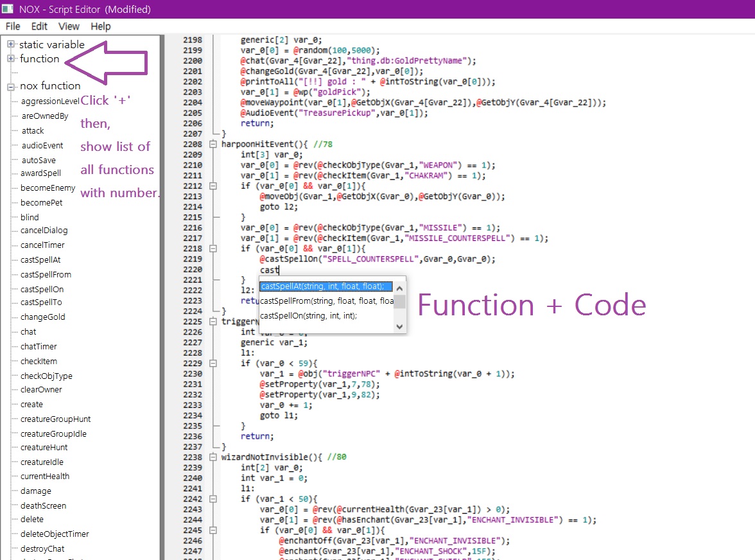
Task: Select castSpellAt autocomplete suggestion
Action: click(326, 286)
